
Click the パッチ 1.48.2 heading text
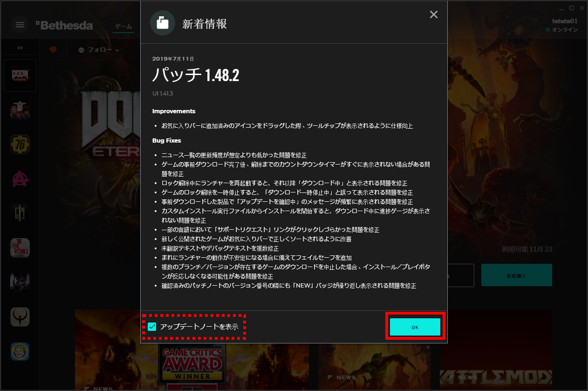click(x=196, y=75)
